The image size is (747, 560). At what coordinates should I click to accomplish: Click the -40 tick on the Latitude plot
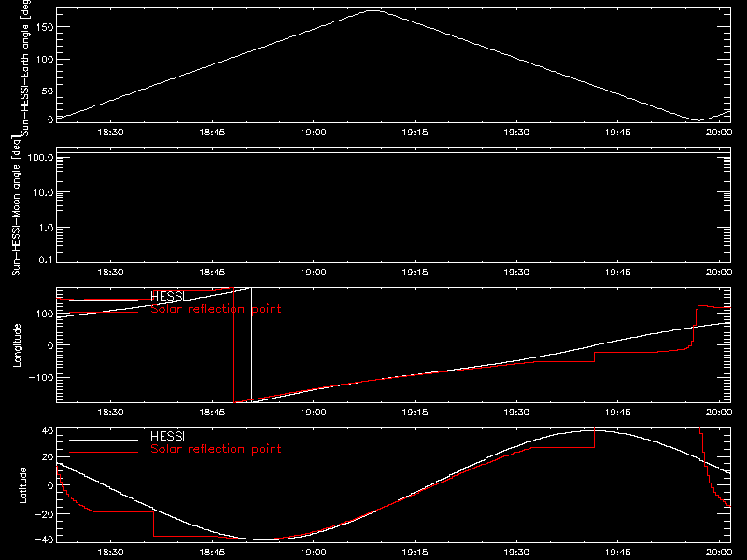coord(44,540)
